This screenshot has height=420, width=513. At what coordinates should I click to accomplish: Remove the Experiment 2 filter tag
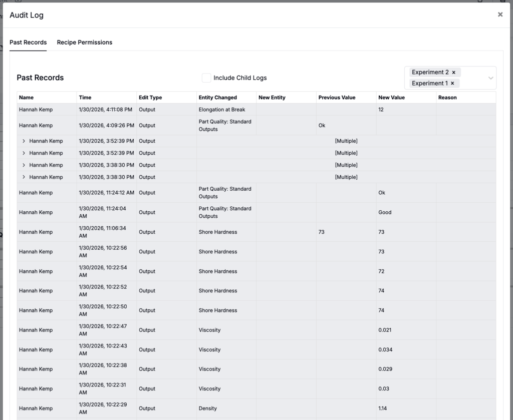(454, 73)
